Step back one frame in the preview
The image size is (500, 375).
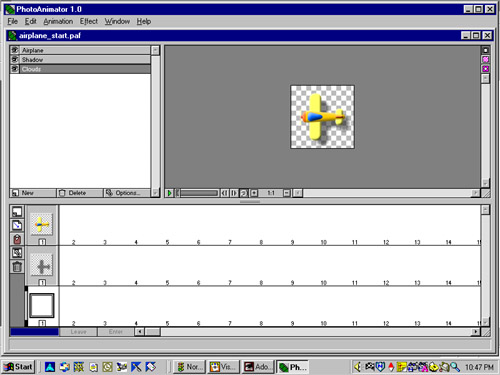click(x=225, y=193)
